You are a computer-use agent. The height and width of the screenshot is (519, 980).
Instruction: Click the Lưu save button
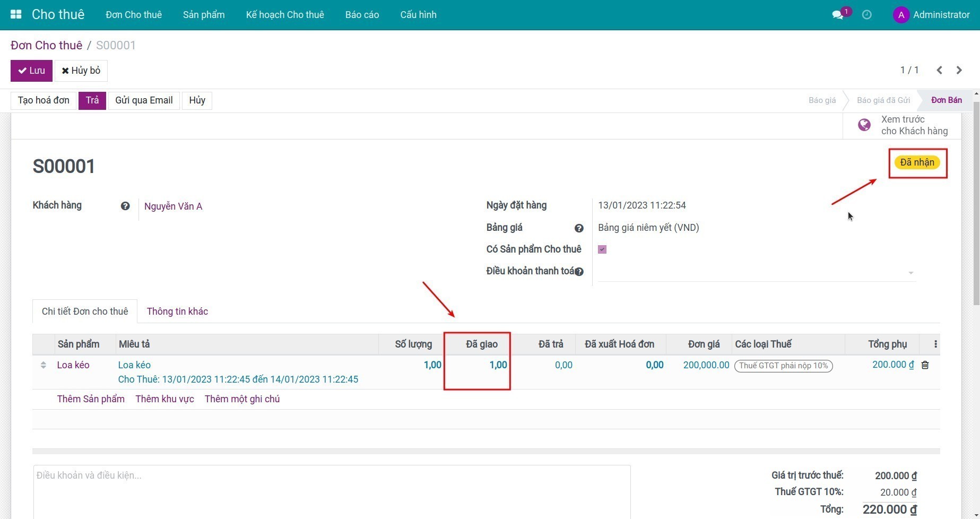(31, 71)
